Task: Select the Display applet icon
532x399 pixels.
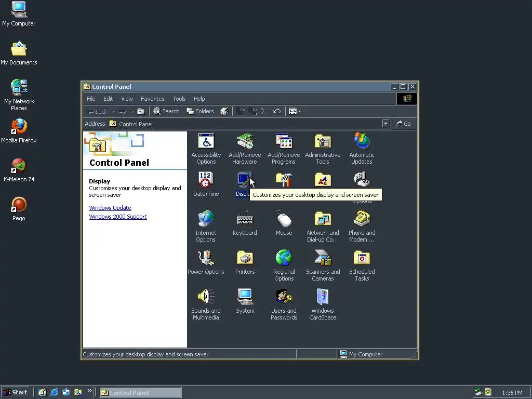Action: [x=245, y=180]
